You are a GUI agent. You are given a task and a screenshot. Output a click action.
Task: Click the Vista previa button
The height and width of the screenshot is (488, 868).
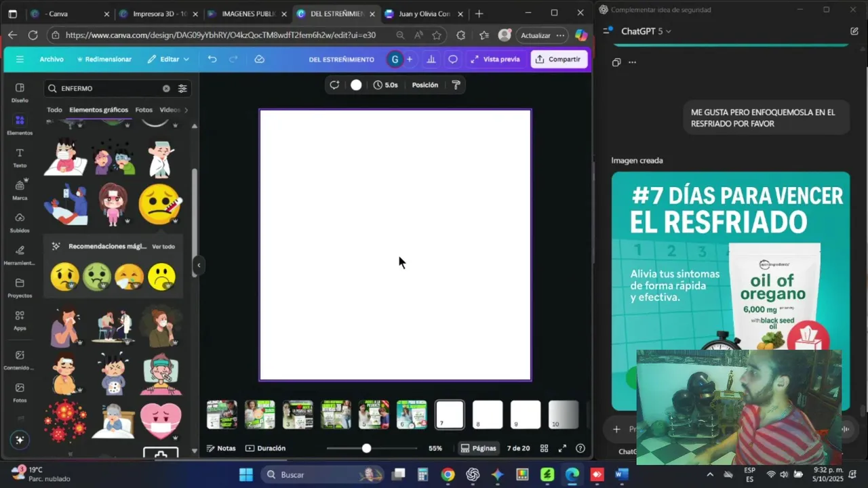pyautogui.click(x=495, y=59)
